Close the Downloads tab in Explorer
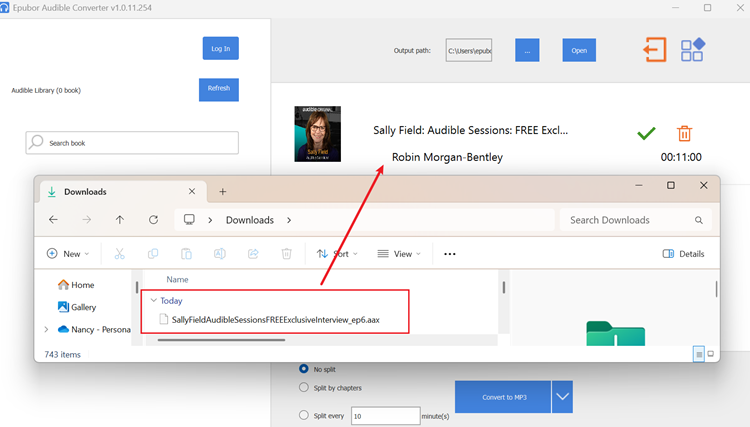Screen dimensions: 750x427 point(192,191)
